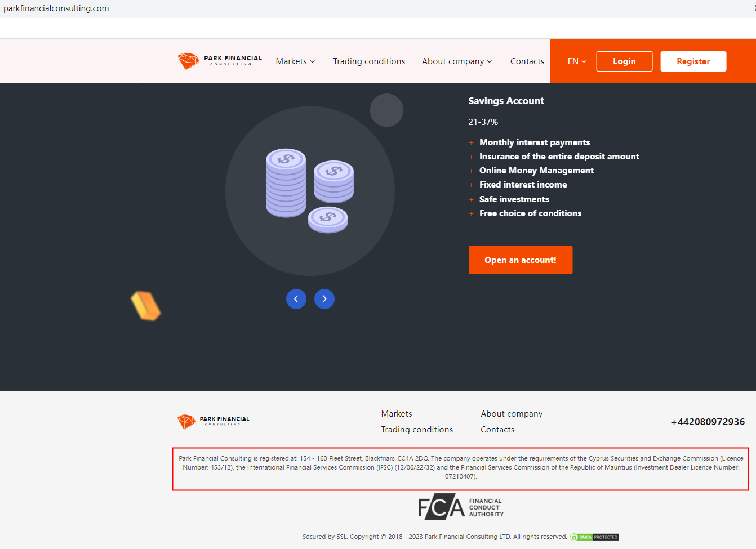Go to previous slide with left arrow

296,299
